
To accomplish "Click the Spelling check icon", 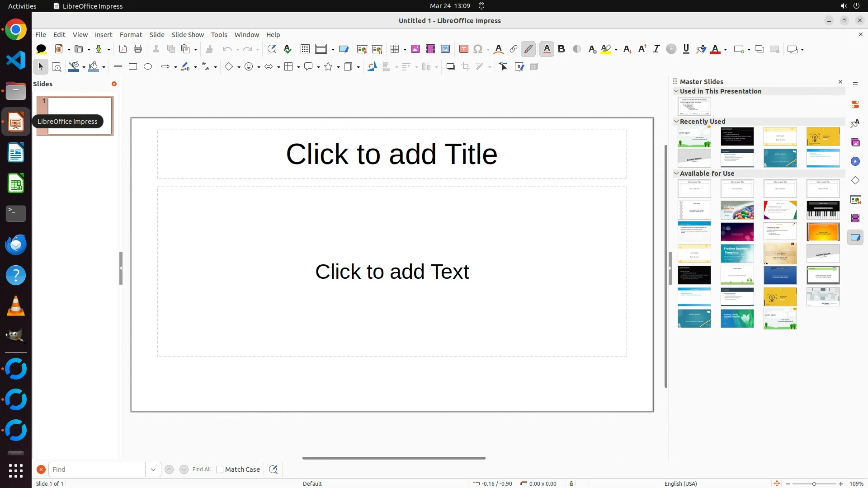I will tap(288, 49).
